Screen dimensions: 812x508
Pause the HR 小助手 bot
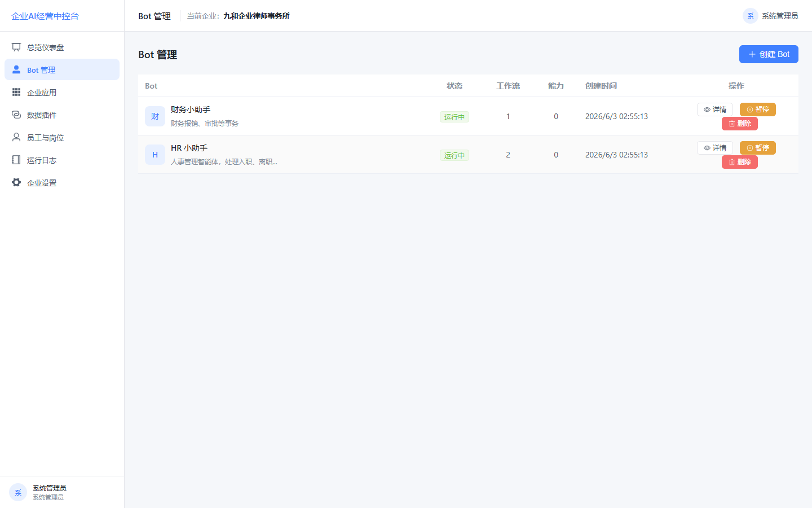pos(758,148)
